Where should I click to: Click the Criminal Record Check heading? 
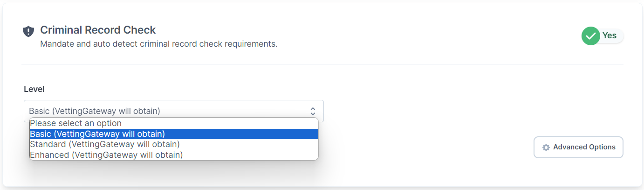(x=98, y=30)
